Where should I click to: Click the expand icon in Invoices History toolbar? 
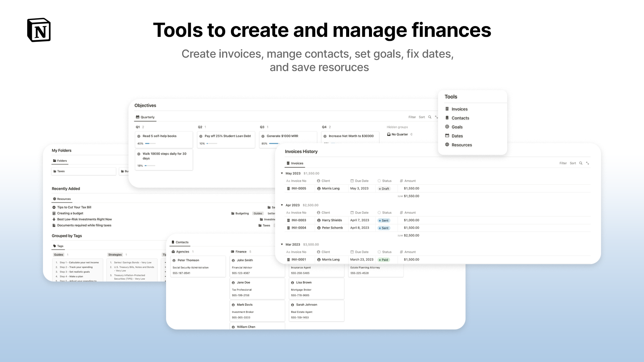pyautogui.click(x=588, y=163)
